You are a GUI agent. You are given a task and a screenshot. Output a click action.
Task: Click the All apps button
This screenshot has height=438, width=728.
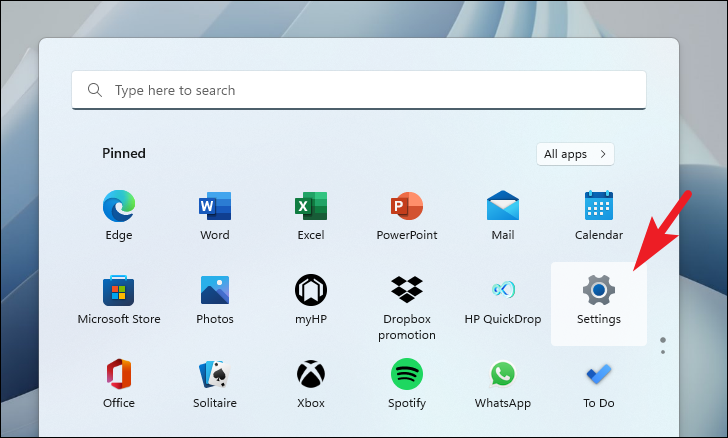coord(575,154)
